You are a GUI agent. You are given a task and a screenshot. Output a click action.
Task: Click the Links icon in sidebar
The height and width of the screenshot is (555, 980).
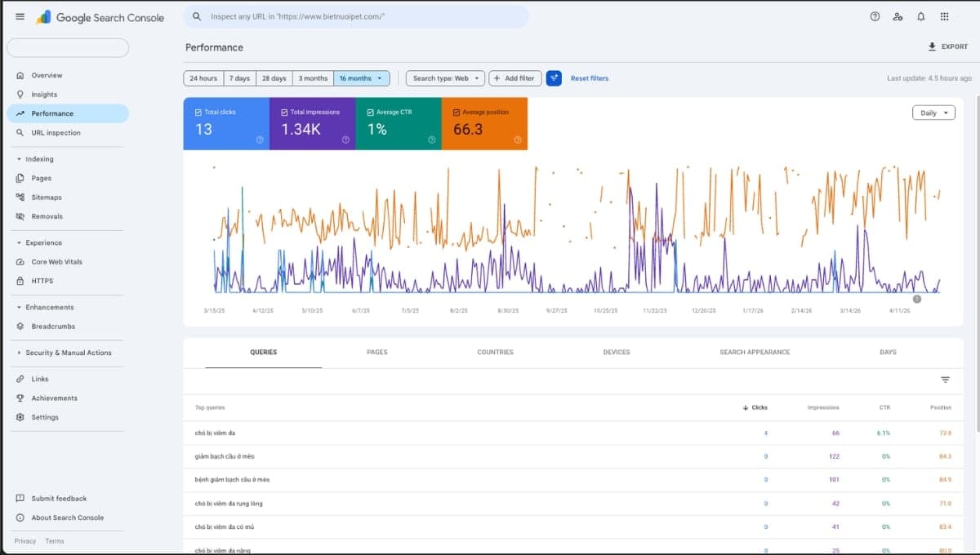coord(20,379)
